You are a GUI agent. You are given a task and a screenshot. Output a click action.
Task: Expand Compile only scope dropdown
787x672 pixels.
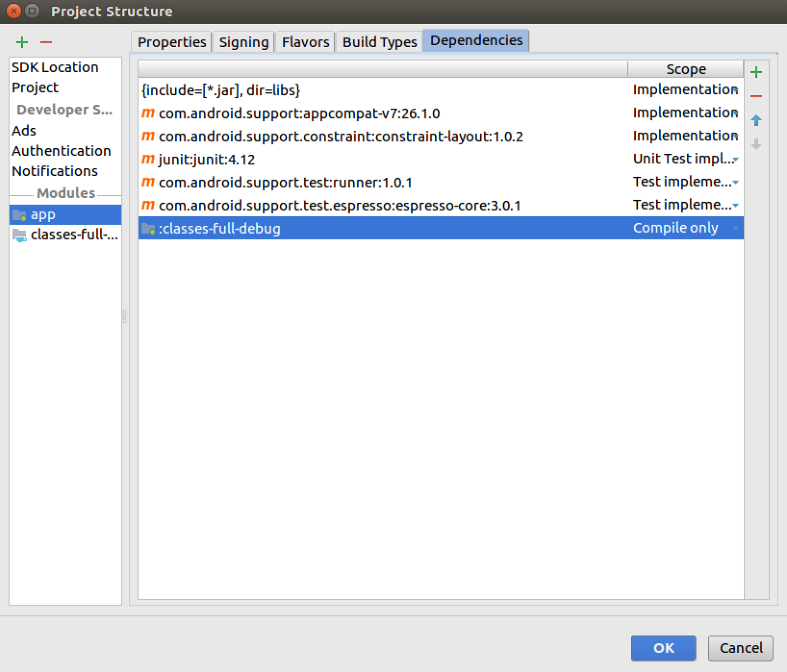click(735, 229)
